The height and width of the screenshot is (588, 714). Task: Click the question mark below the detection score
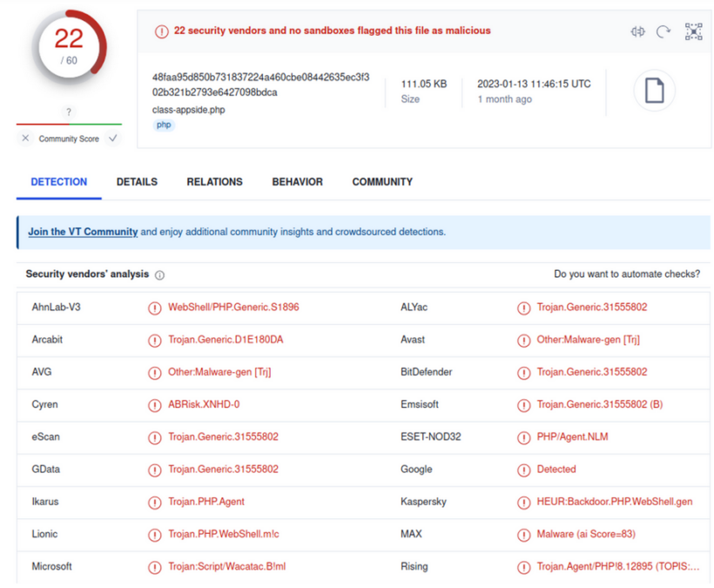(68, 112)
